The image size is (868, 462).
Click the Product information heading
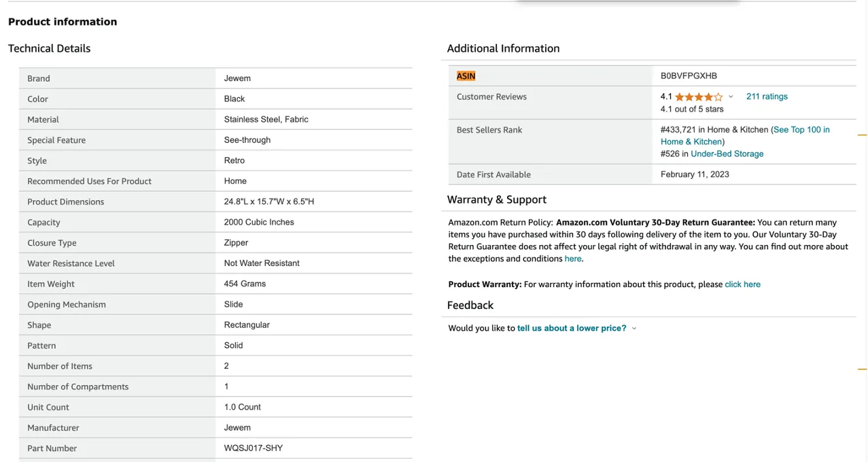63,22
